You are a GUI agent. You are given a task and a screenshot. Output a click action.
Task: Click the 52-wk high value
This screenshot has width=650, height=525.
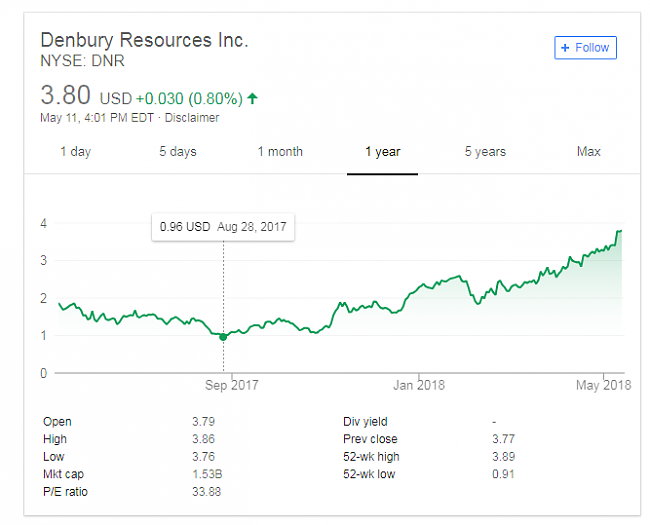pyautogui.click(x=506, y=456)
